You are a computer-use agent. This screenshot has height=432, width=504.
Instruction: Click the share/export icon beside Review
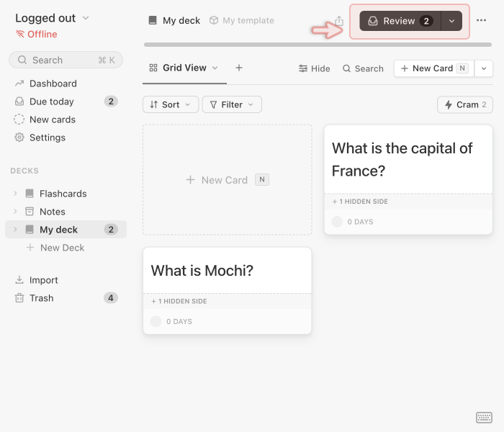click(339, 21)
